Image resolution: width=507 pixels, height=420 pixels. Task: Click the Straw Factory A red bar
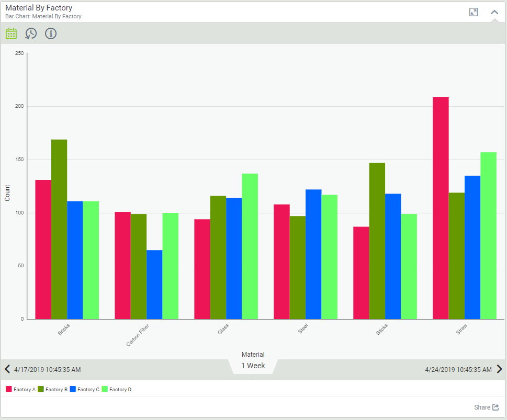click(x=441, y=208)
